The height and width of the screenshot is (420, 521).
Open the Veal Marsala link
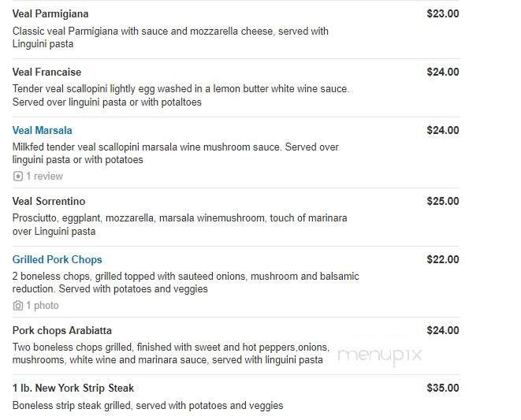(x=43, y=131)
